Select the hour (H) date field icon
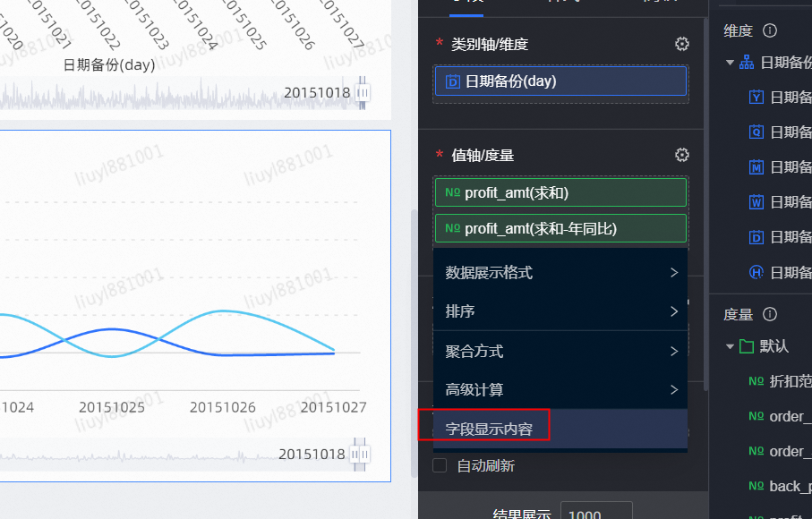Image resolution: width=812 pixels, height=519 pixels. (x=756, y=272)
